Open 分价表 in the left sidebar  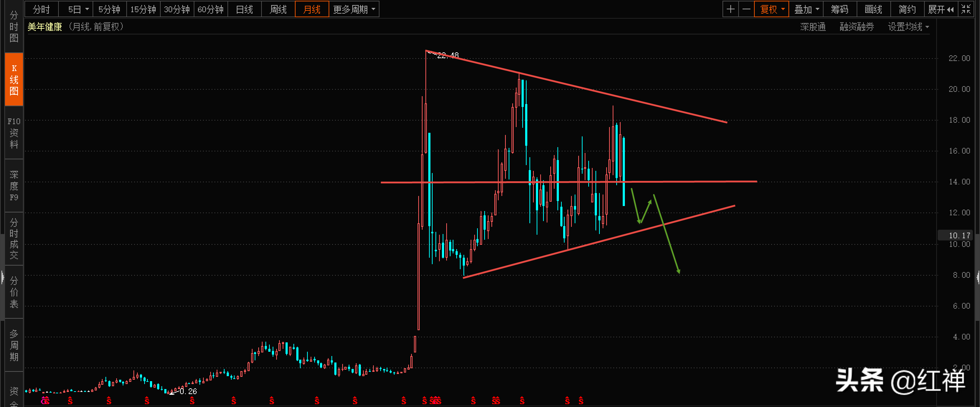(14, 292)
